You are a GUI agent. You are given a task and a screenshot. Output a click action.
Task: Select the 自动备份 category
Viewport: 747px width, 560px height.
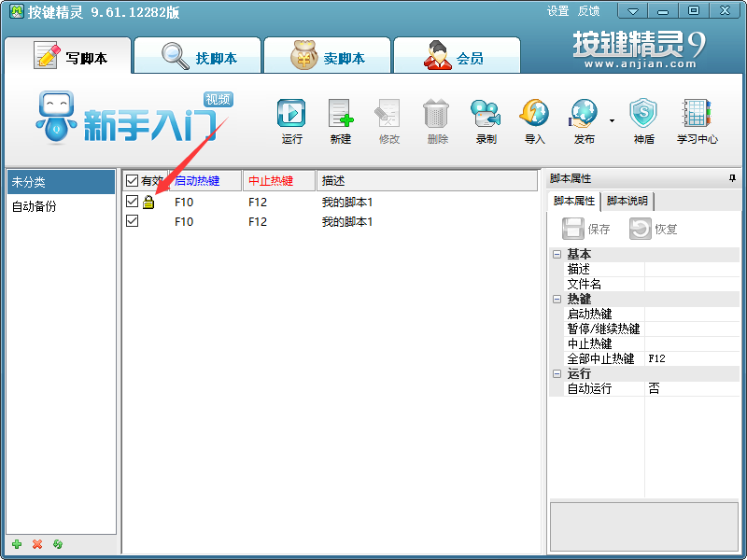35,206
